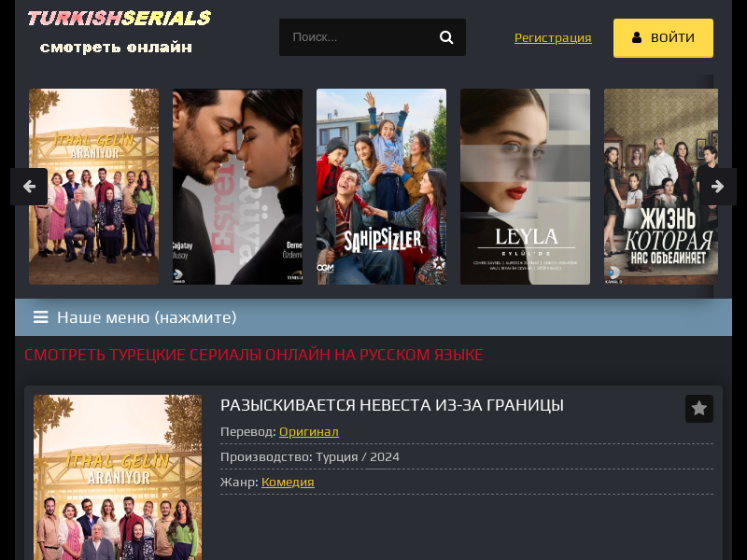Click the search magnifier icon
747x560 pixels.
point(446,37)
